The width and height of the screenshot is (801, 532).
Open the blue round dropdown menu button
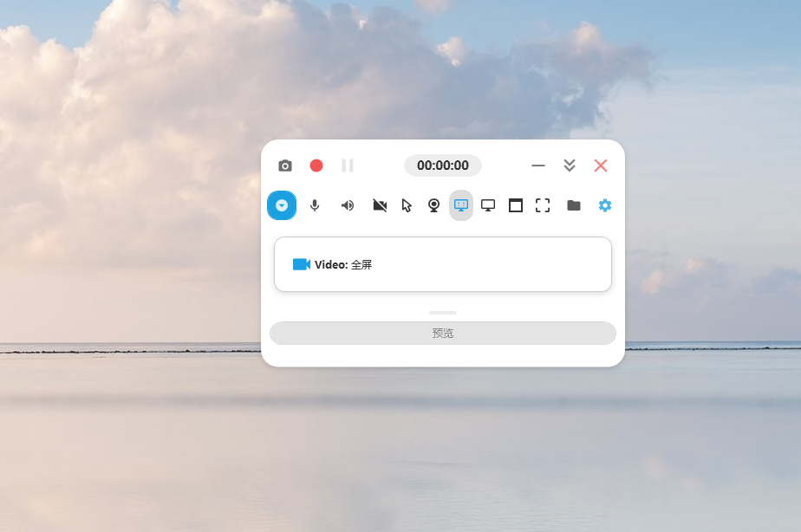282,205
